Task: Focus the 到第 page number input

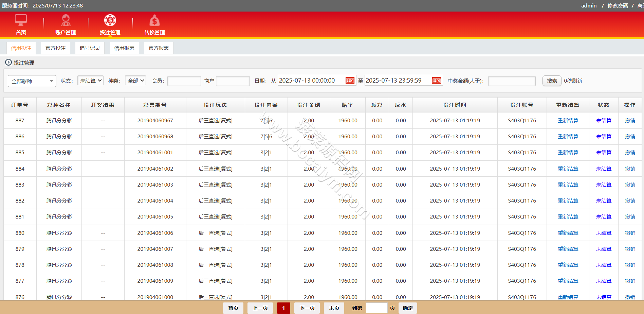Action: 376,308
